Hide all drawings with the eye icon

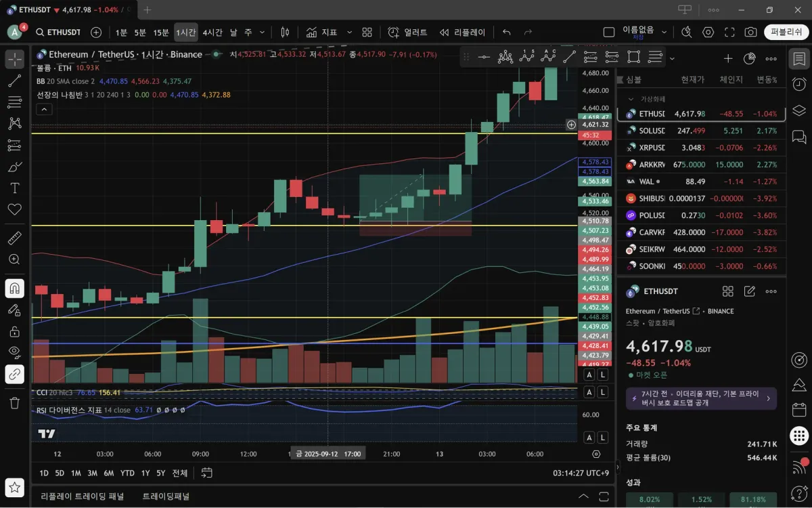coord(14,352)
